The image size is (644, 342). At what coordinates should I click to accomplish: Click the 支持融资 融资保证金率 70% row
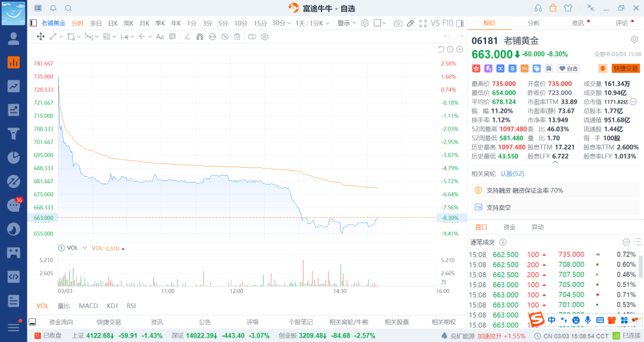(555, 190)
